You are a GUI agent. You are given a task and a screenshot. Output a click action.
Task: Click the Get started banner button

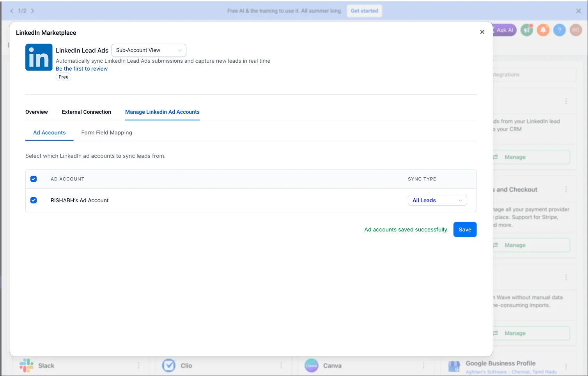pos(365,11)
